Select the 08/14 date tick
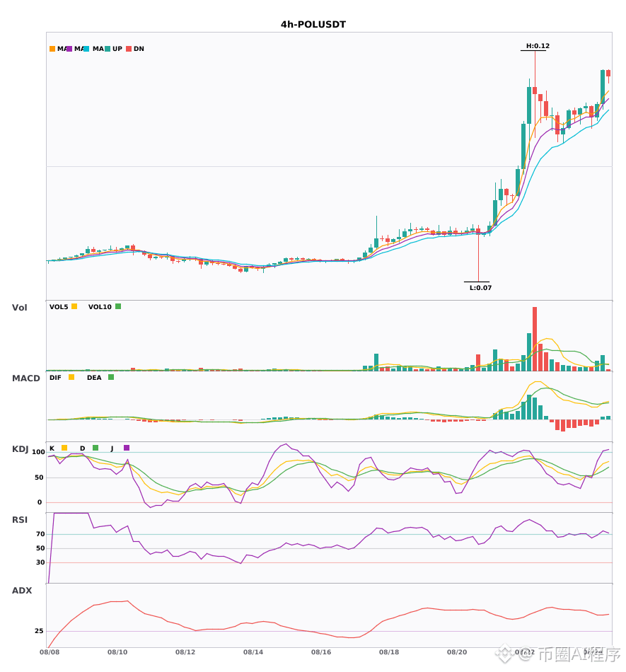 tap(253, 652)
